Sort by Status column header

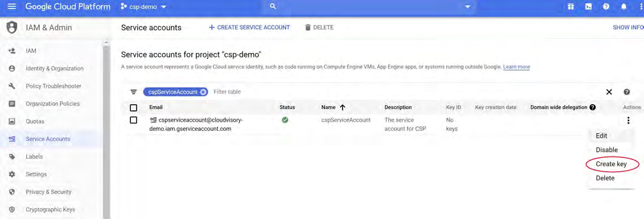pyautogui.click(x=287, y=108)
